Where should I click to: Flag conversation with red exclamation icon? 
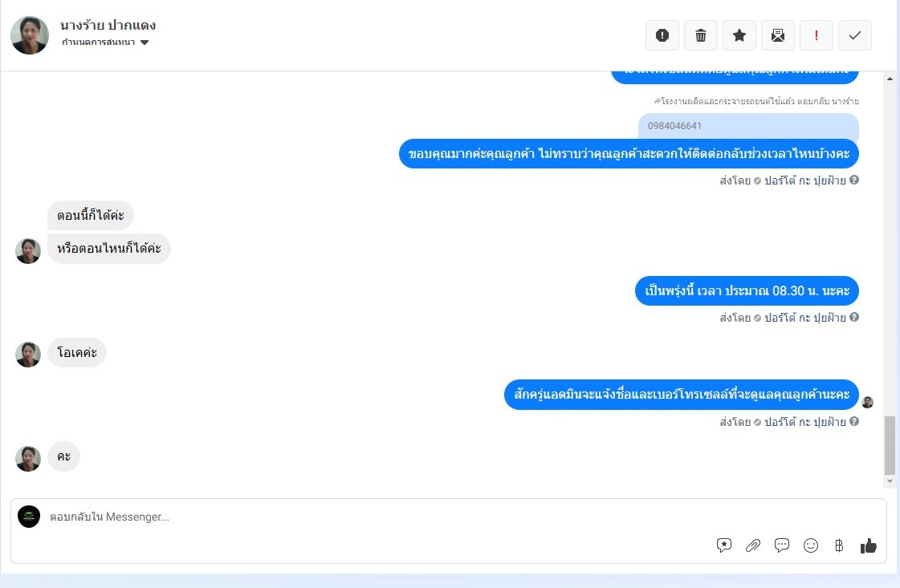(817, 35)
